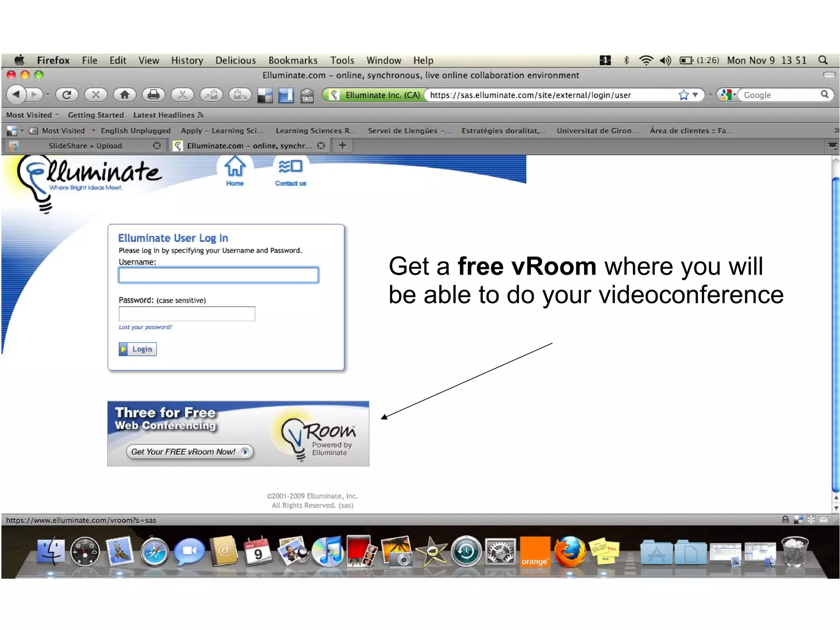The height and width of the screenshot is (630, 840).
Task: Click the Home toolbar button in Firefox
Action: click(125, 95)
